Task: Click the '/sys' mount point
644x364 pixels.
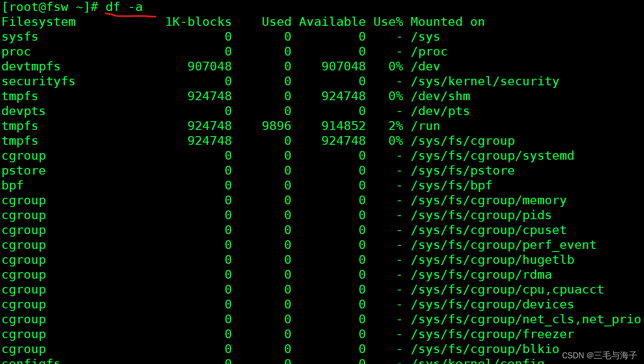Action: pos(425,37)
